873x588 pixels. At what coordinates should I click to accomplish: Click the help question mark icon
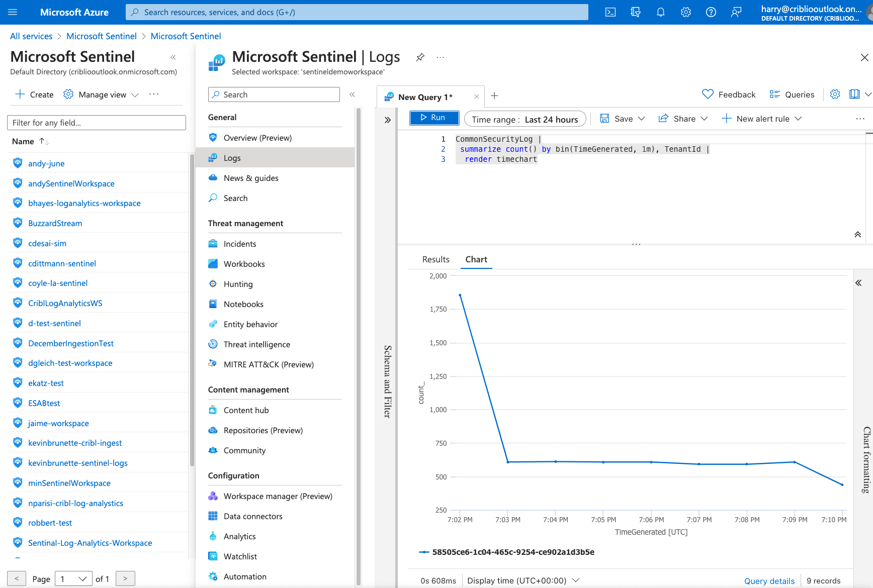point(711,12)
